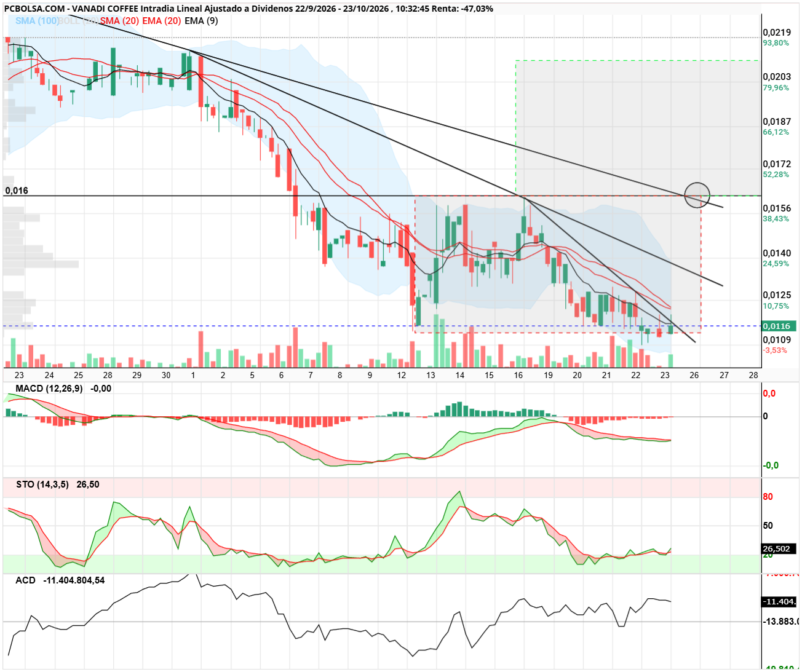The image size is (802, 672).
Task: Click the PCBOLSA.COM VANADI COFFEE chart title
Action: [248, 9]
